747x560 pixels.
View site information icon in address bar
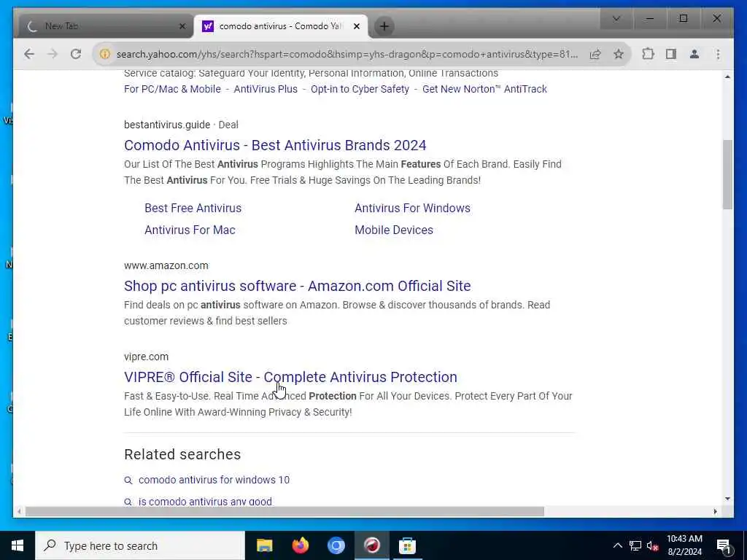104,54
